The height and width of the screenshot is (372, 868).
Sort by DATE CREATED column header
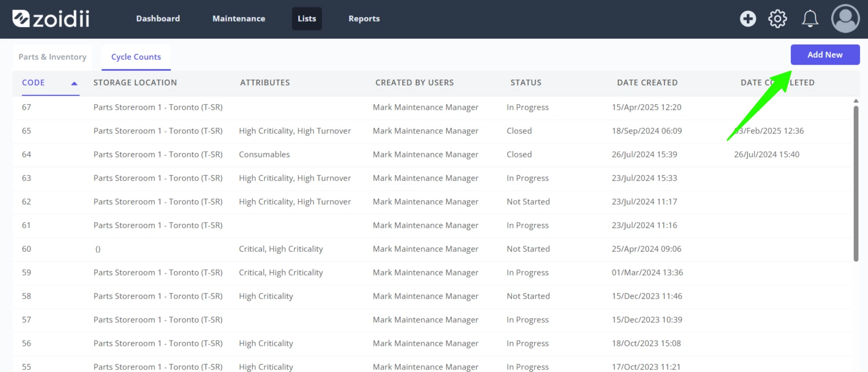(647, 83)
